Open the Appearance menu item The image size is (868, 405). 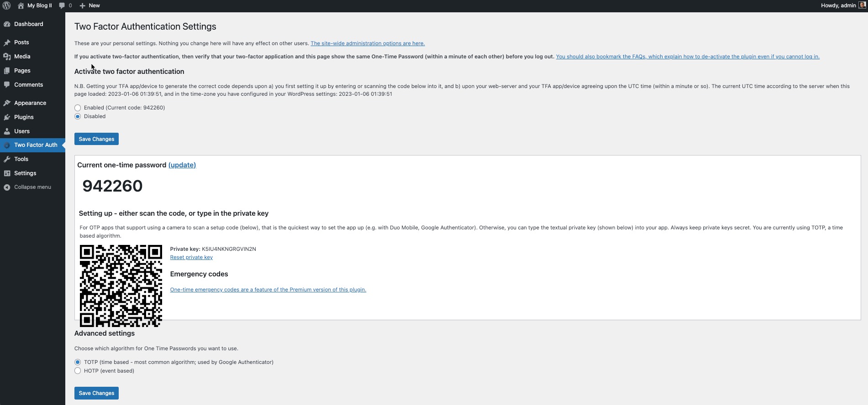point(30,103)
